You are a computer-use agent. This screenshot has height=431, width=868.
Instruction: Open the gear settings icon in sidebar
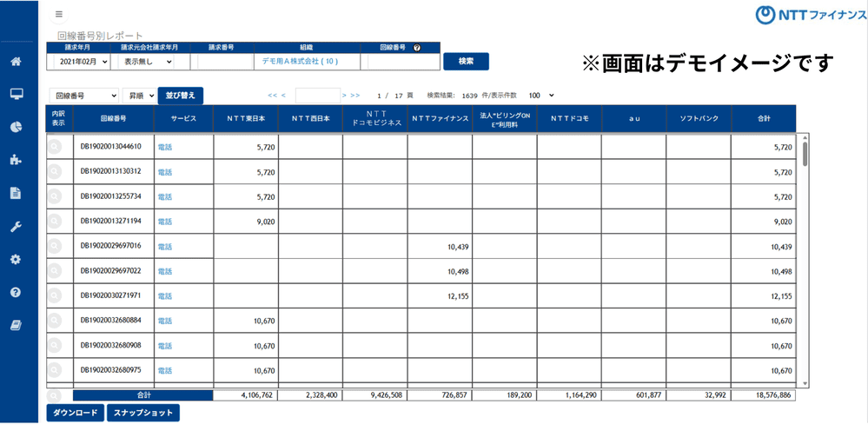(x=16, y=259)
